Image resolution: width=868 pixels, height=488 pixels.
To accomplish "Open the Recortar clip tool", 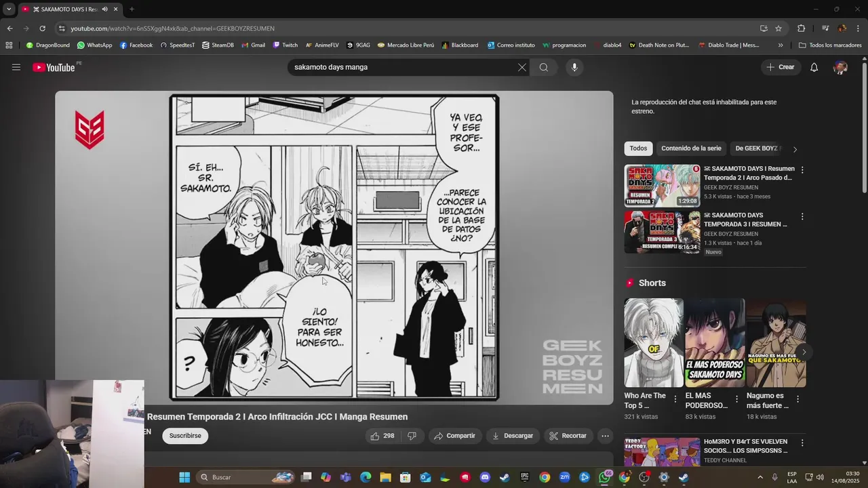I will tap(568, 436).
